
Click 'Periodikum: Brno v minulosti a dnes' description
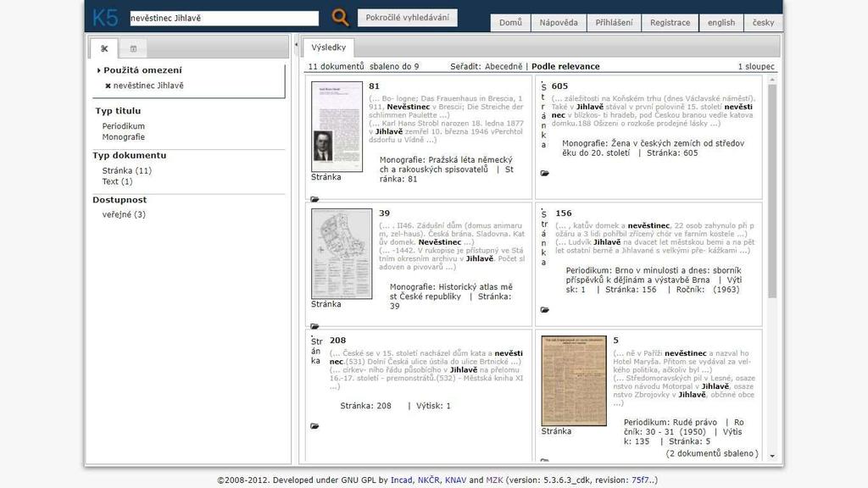(654, 280)
